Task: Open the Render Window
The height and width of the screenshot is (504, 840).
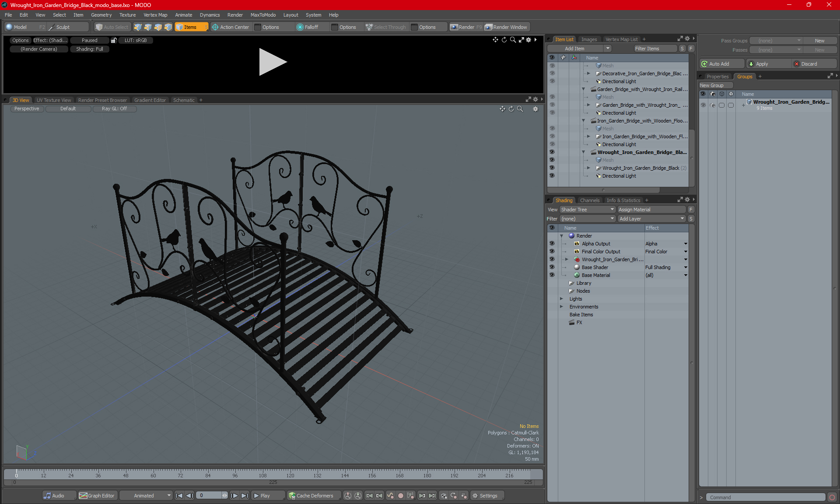Action: 507,27
